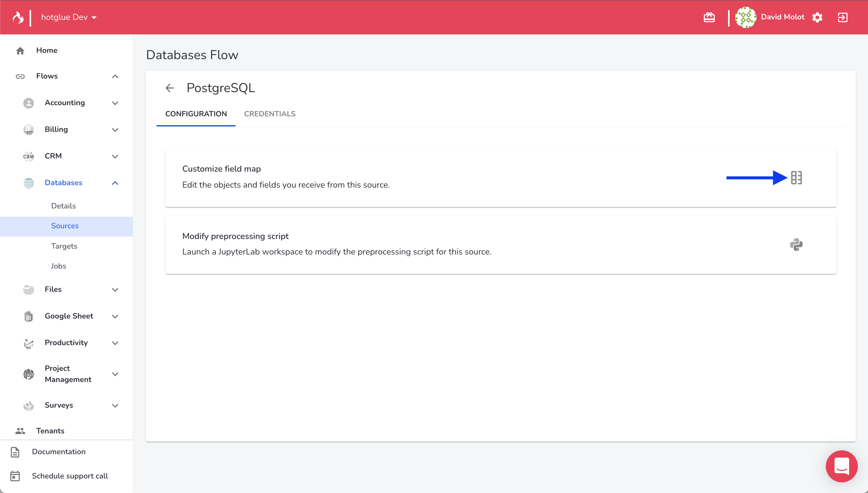Click the logout icon in top bar
This screenshot has height=493, width=868.
[x=842, y=17]
